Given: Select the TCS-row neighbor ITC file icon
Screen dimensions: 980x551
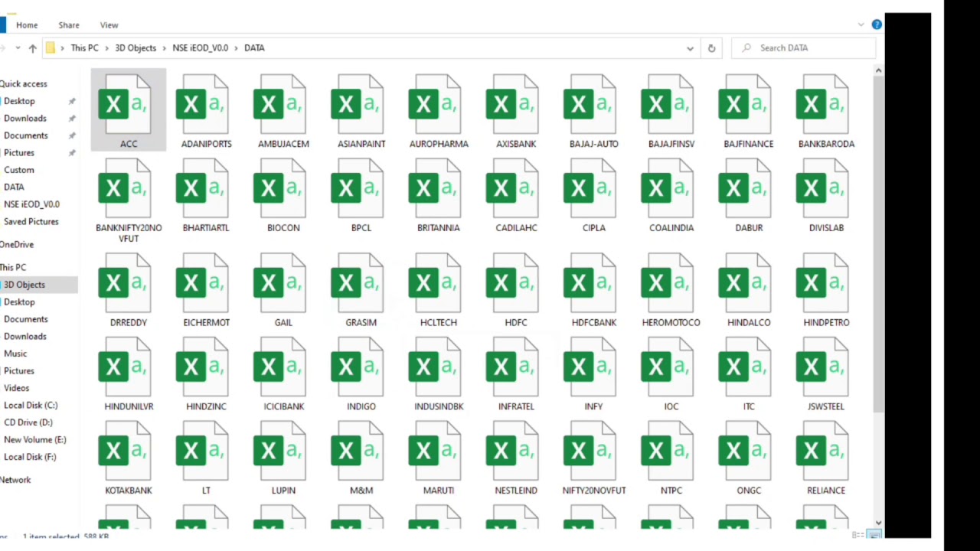Looking at the screenshot, I should point(744,367).
